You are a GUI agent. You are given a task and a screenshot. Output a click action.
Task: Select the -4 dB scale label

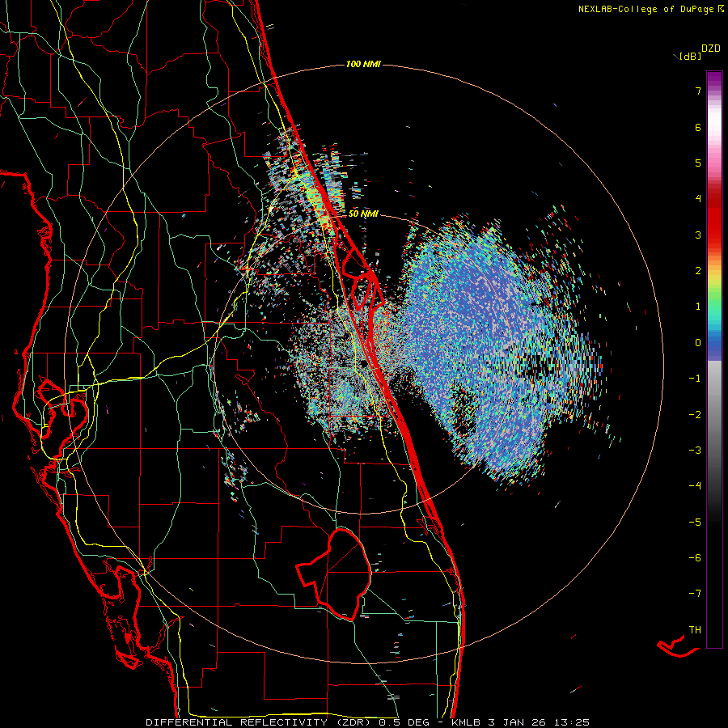[x=695, y=486]
